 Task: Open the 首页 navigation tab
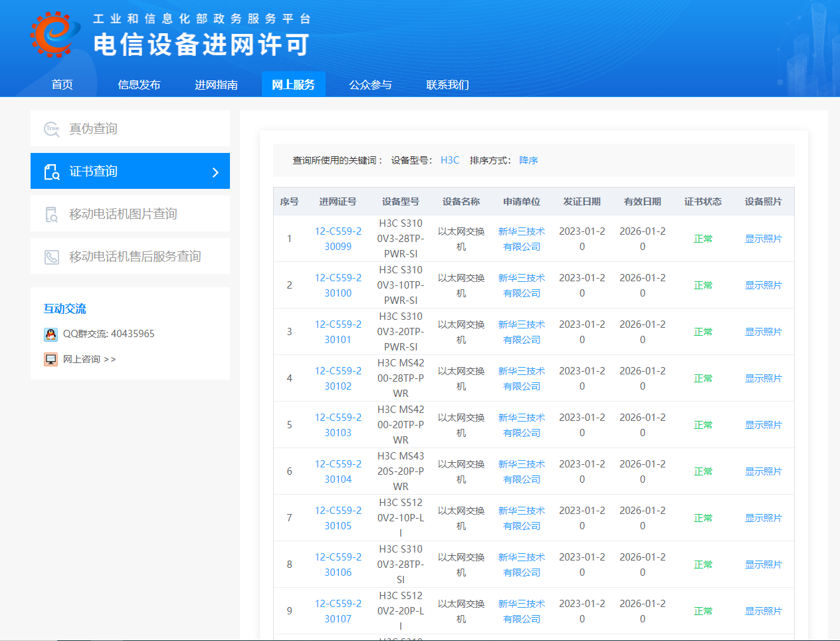pyautogui.click(x=62, y=84)
